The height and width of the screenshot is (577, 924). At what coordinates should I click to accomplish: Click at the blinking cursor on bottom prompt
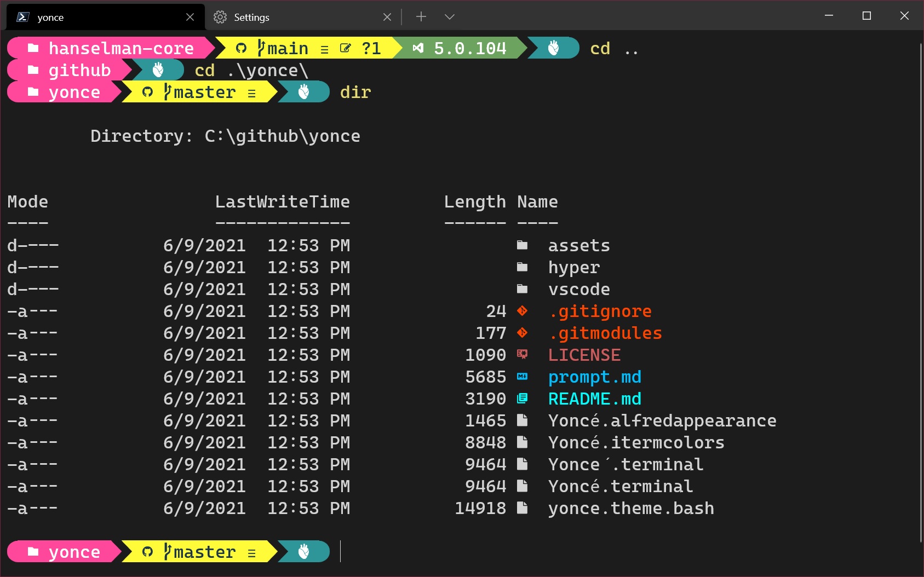pyautogui.click(x=341, y=551)
